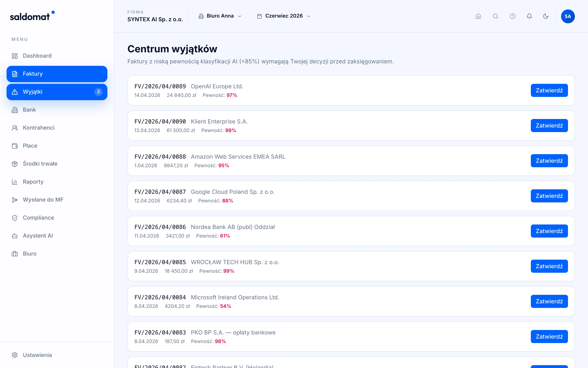Viewport: 588px width, 368px height.
Task: Open Ustawienia at sidebar bottom
Action: pyautogui.click(x=57, y=355)
